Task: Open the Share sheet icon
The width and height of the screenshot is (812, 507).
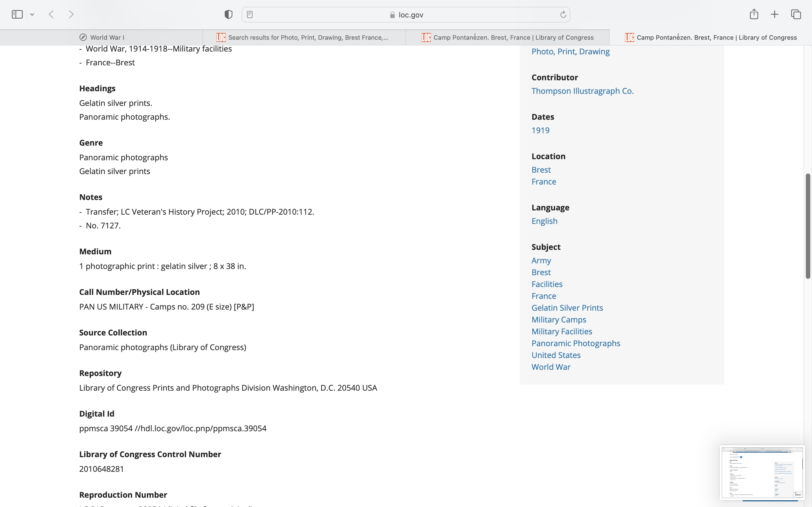Action: (x=754, y=14)
